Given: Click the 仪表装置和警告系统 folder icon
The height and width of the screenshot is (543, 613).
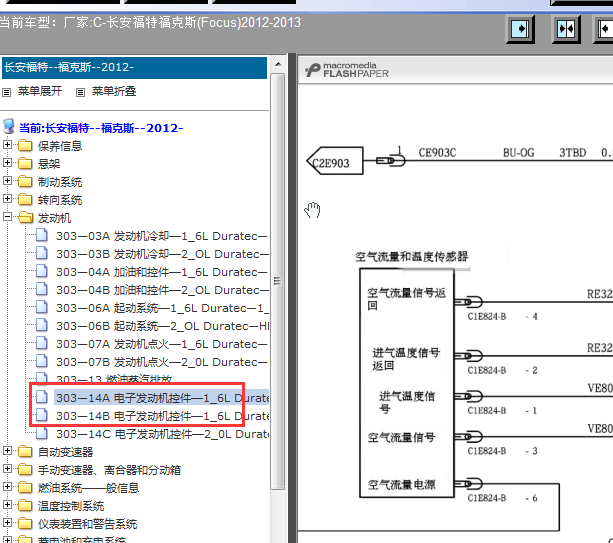Looking at the screenshot, I should (x=25, y=524).
